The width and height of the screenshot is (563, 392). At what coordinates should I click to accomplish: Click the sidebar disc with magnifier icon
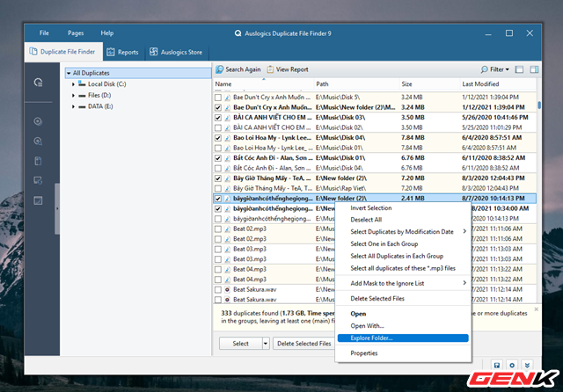pos(38,142)
